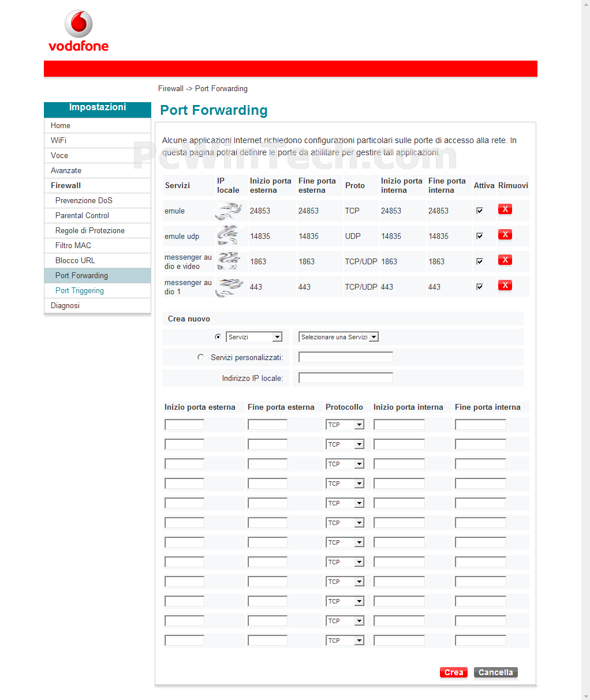Image resolution: width=590 pixels, height=700 pixels.
Task: Open the Protocollo dropdown in last row
Action: point(345,641)
